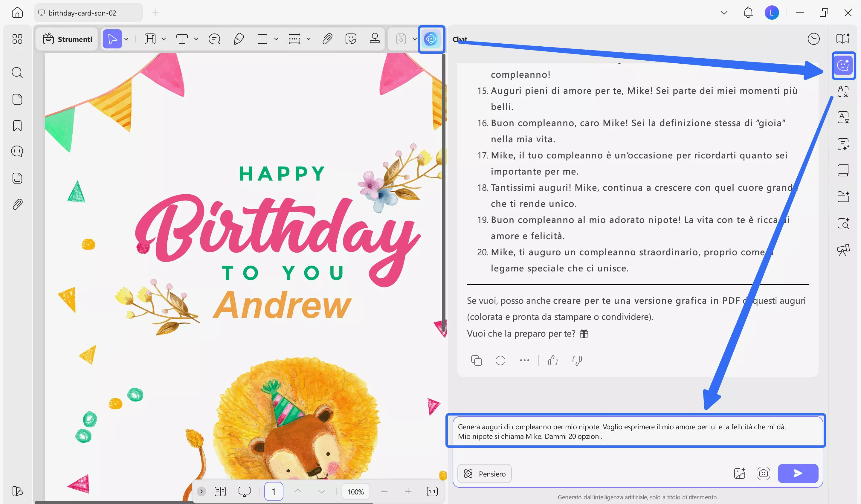Screen dimensions: 861x504
Task: Open the AI Chat assistant icon in toolbar
Action: coord(431,39)
